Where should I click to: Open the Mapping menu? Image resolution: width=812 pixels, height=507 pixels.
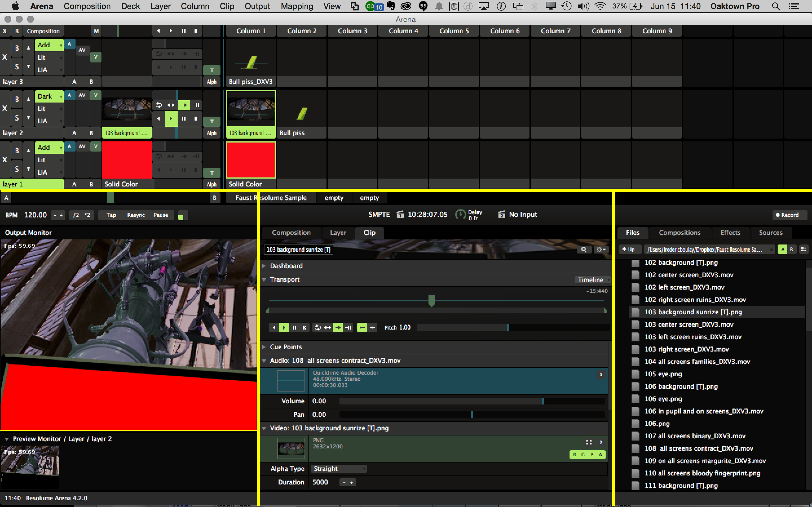[297, 6]
